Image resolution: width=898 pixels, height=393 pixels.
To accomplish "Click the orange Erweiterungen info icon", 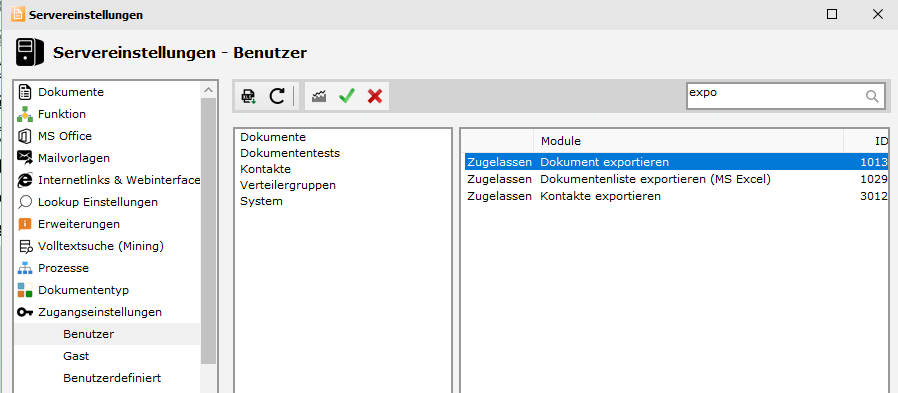I will click(25, 224).
